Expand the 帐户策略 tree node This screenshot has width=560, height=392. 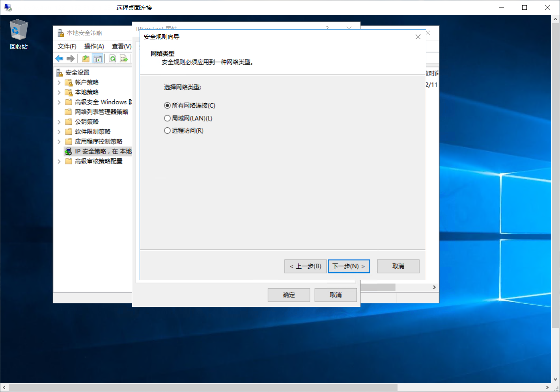[59, 82]
